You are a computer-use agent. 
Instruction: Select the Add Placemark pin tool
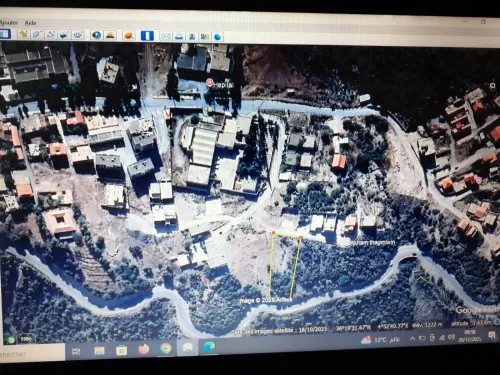(x=24, y=34)
